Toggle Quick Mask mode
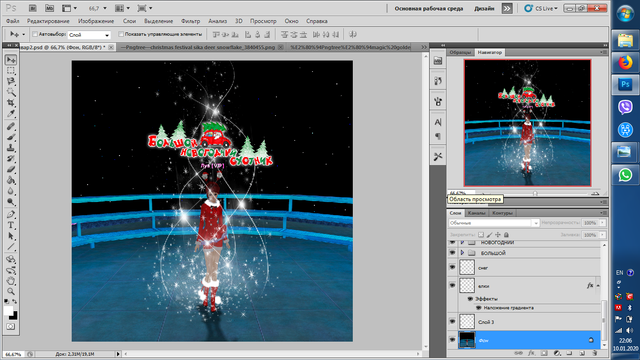Image resolution: width=640 pixels, height=360 pixels. pyautogui.click(x=11, y=327)
